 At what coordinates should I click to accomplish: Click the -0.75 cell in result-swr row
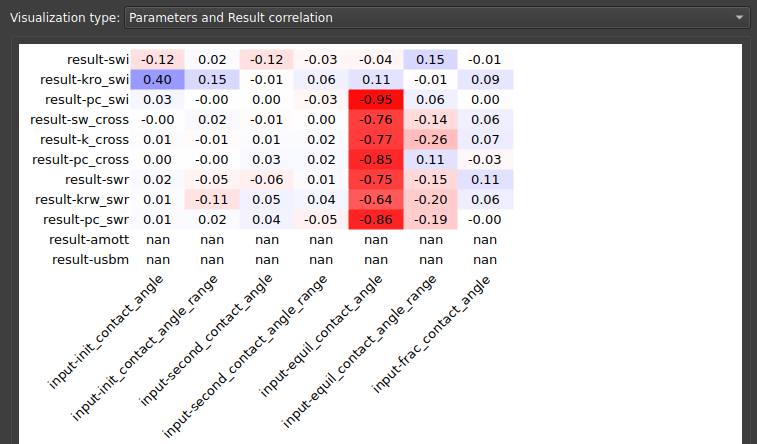(375, 179)
